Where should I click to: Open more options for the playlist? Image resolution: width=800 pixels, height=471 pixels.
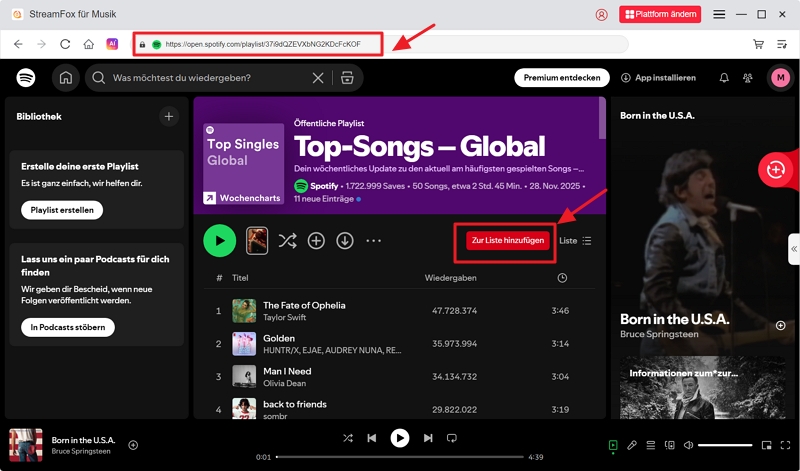tap(373, 240)
